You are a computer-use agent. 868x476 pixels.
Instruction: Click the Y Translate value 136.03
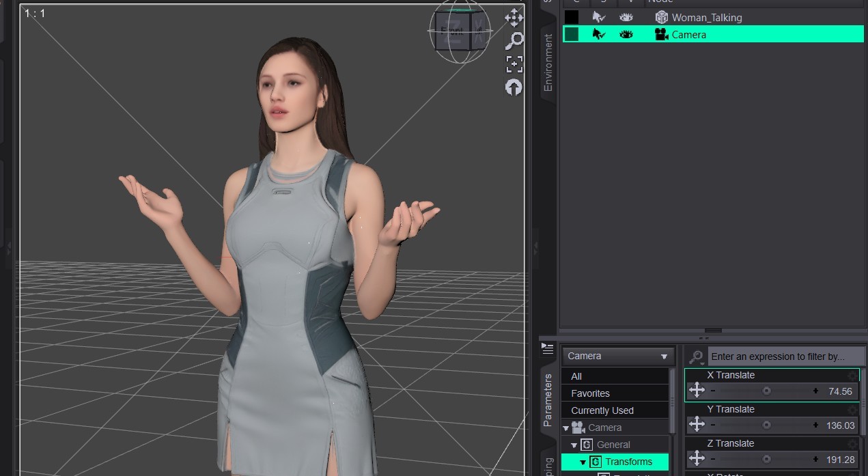point(840,425)
